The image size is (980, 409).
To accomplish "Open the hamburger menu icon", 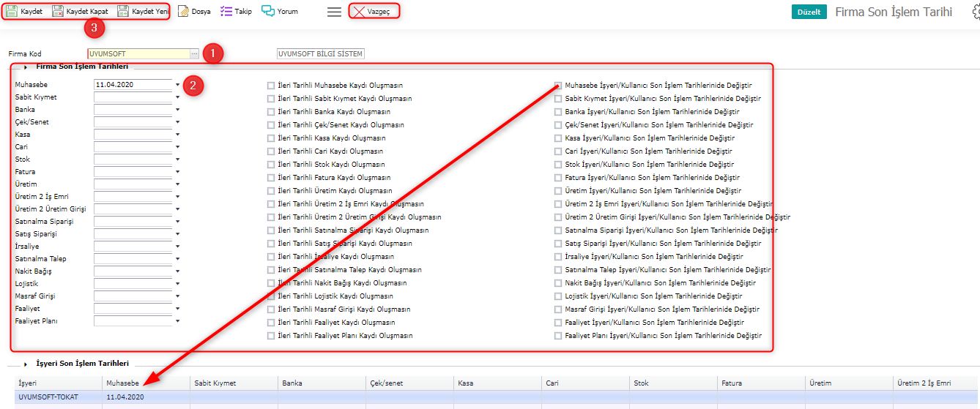I will point(334,12).
